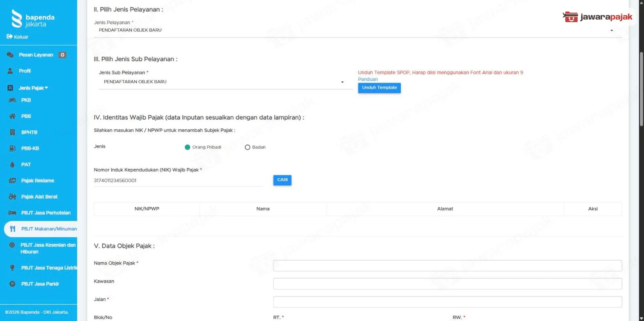
Task: Click the Pajak Alat Berat tractor icon
Action: (12, 197)
